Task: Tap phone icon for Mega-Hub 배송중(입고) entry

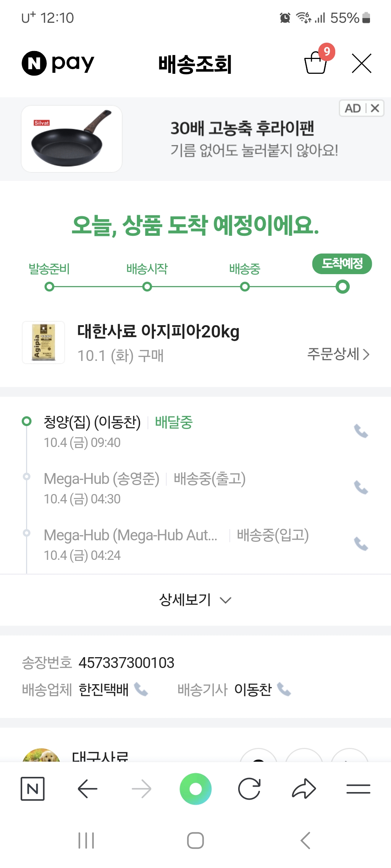Action: click(361, 544)
